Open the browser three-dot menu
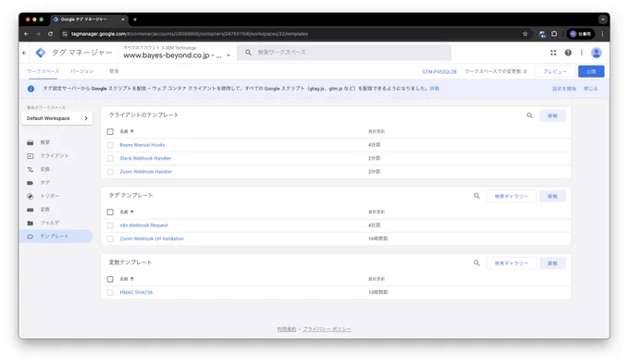The height and width of the screenshot is (364, 629). click(x=602, y=34)
